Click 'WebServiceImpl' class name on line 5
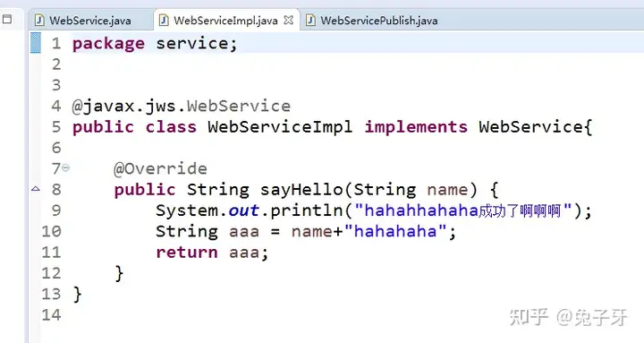644x343 pixels. click(280, 126)
